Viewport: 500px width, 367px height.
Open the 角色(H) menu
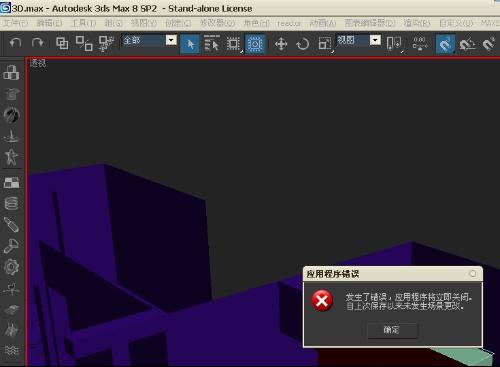(x=256, y=23)
